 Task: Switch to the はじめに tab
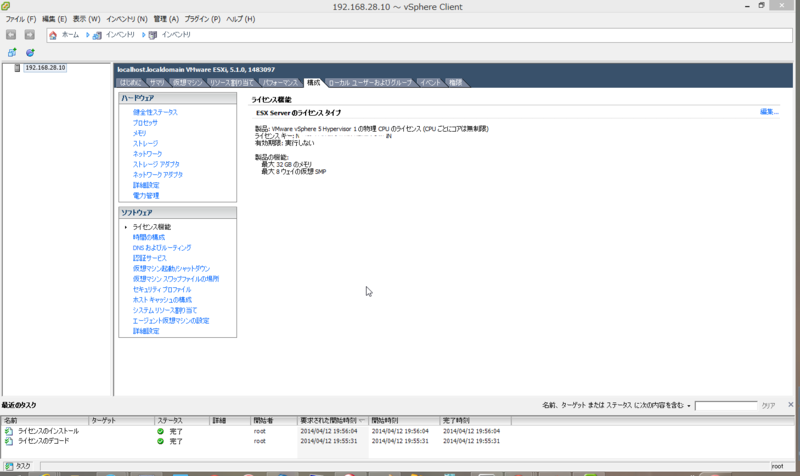[x=130, y=83]
